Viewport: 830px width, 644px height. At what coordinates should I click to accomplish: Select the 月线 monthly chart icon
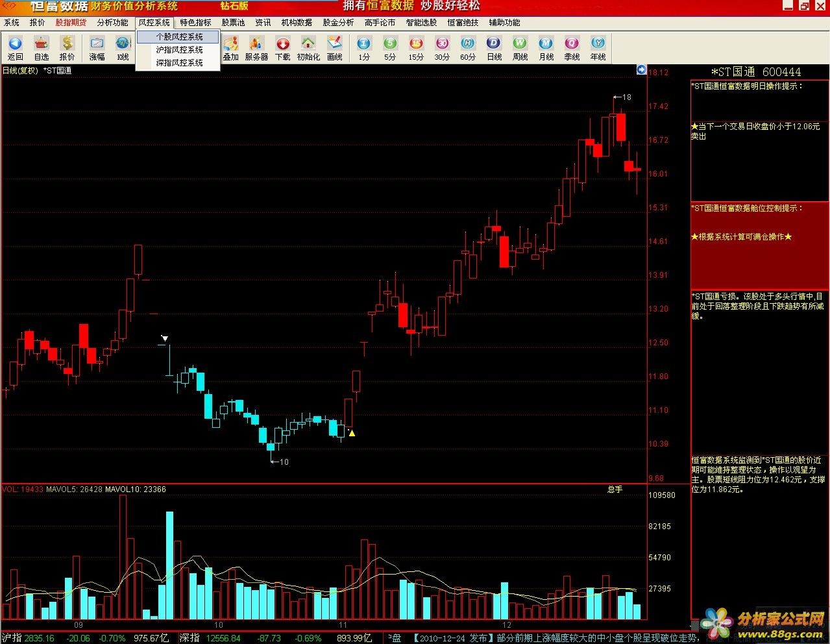pos(546,49)
